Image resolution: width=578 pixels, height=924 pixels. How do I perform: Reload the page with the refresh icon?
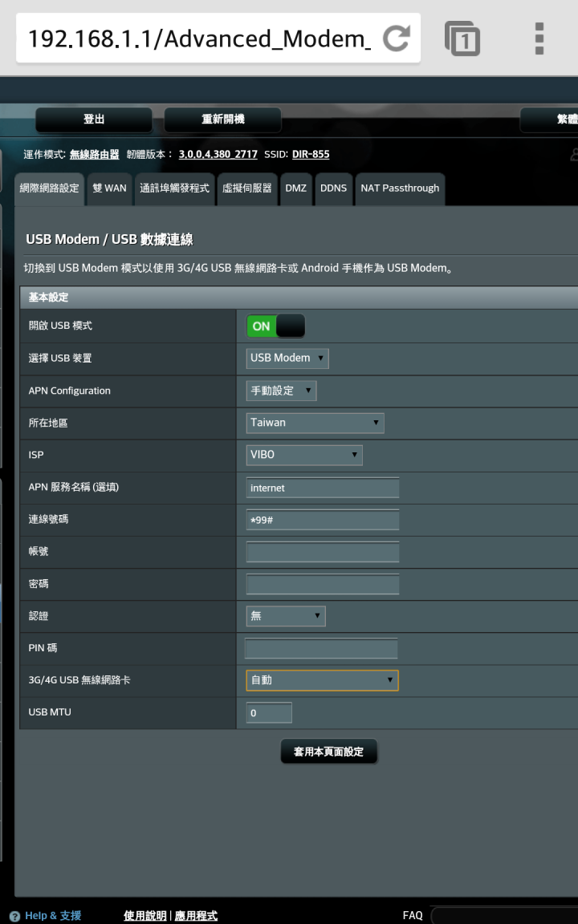point(396,38)
